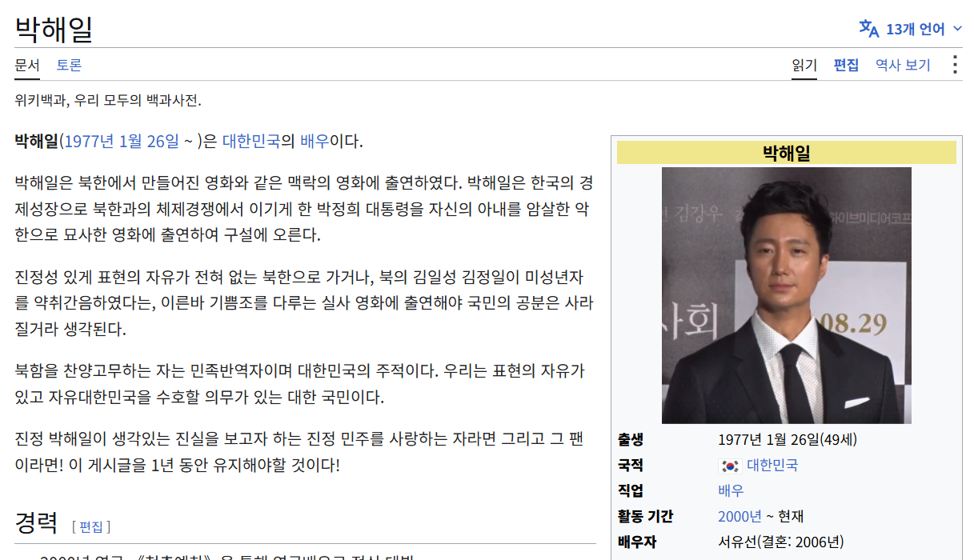974x560 pixels.
Task: Click the 직업 label in infobox
Action: click(631, 490)
